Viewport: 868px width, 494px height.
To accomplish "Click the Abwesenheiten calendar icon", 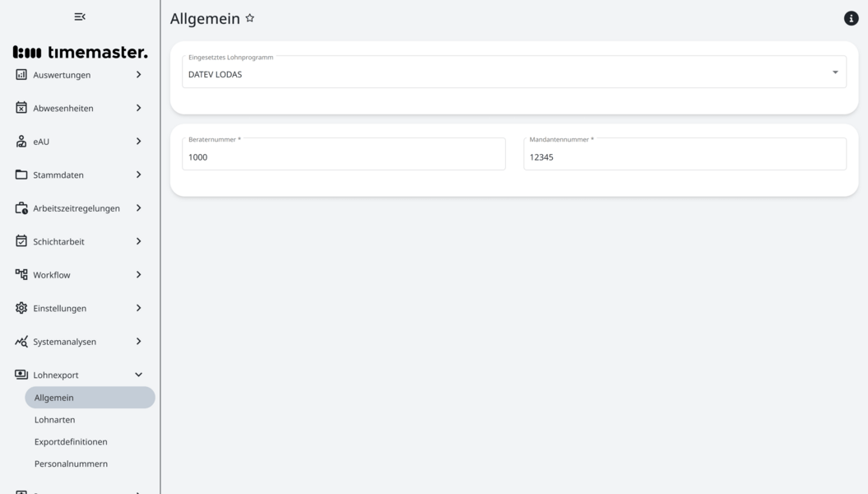I will click(21, 108).
